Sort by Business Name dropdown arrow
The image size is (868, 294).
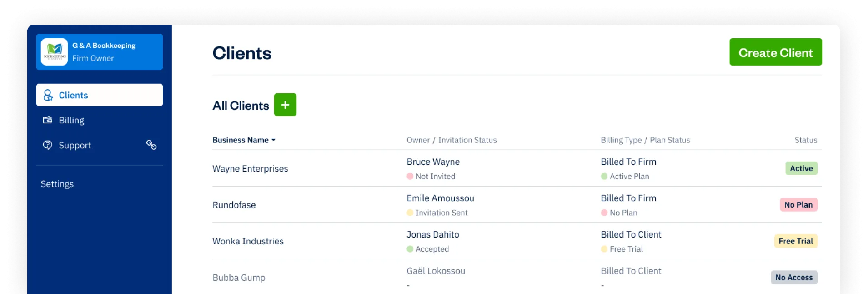[273, 140]
